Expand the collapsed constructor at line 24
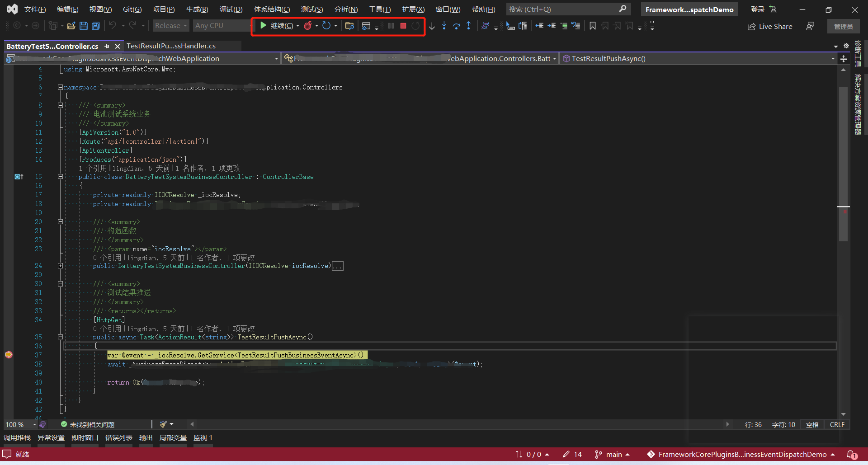868x465 pixels. click(x=60, y=266)
